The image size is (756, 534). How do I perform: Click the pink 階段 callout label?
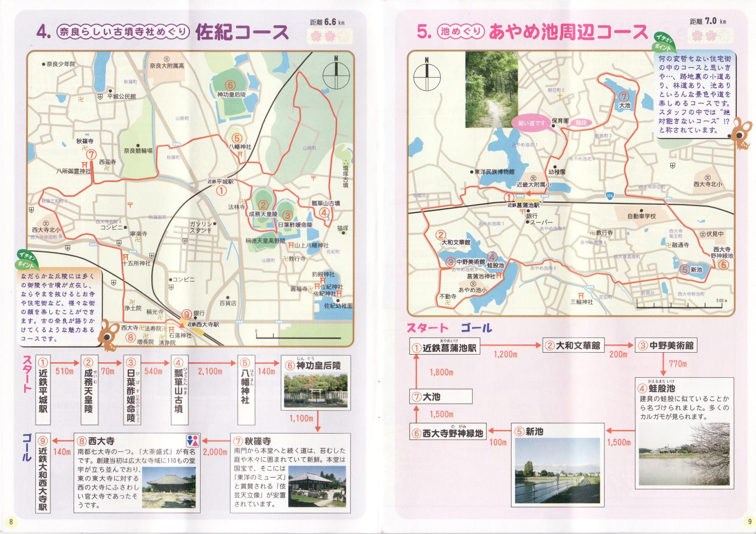coord(581,122)
